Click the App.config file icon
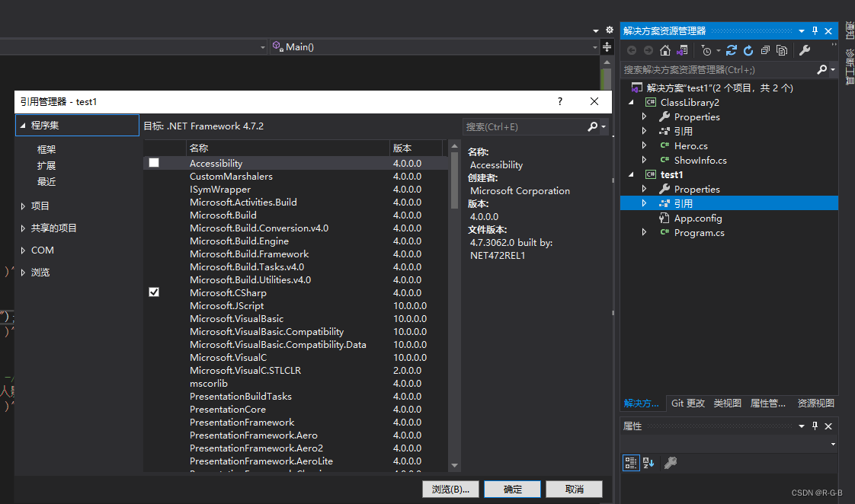This screenshot has width=855, height=504. 664,218
